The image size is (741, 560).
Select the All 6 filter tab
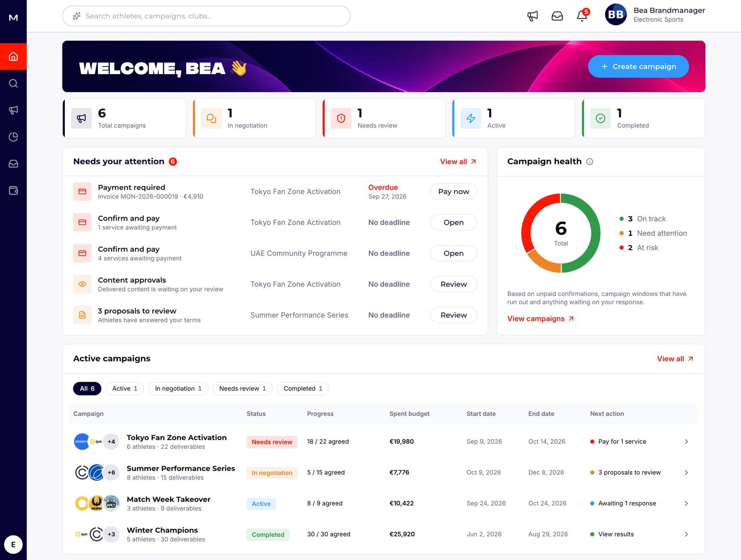[x=87, y=389]
